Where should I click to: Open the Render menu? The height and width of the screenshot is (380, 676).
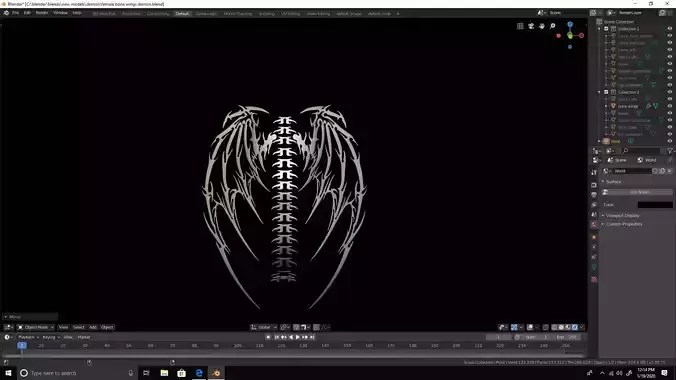(x=42, y=13)
